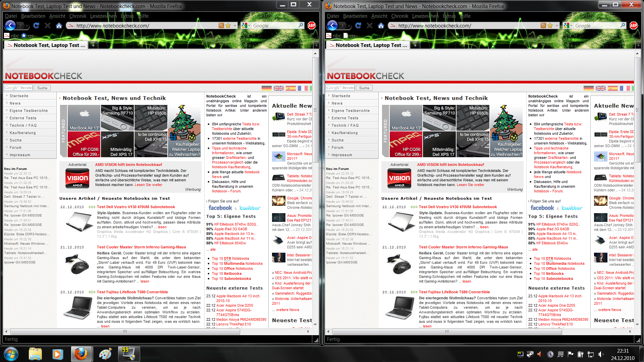Open Windows Media Player from the taskbar
644x362 pixels.
click(57, 354)
